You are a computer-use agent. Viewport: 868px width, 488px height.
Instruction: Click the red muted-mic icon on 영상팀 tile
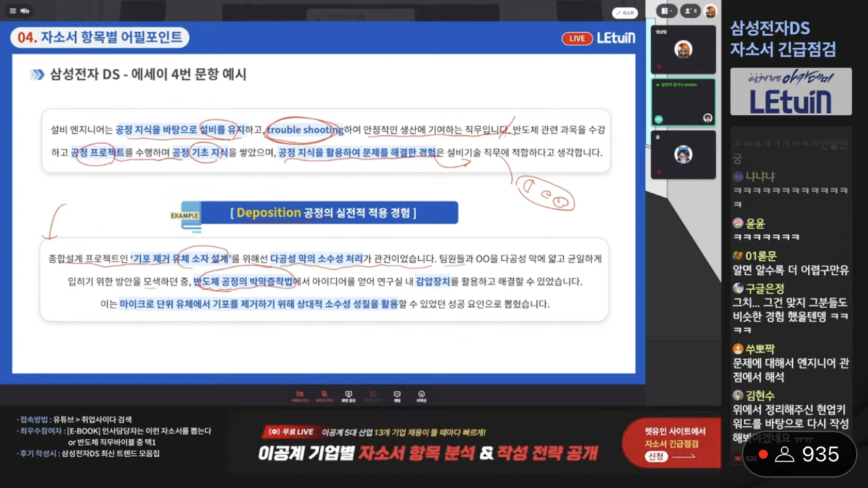tap(658, 66)
